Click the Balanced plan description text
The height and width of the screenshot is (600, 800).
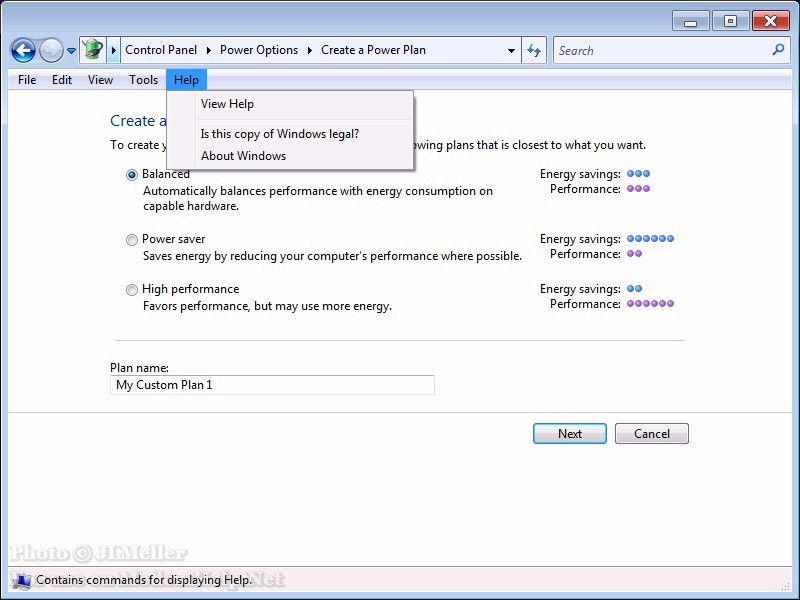click(318, 198)
